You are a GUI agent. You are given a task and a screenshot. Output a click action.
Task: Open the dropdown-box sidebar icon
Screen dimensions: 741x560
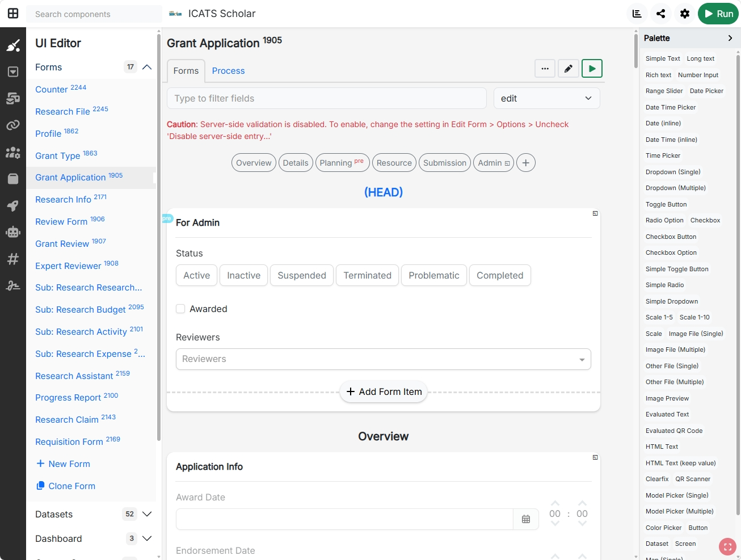pyautogui.click(x=13, y=72)
